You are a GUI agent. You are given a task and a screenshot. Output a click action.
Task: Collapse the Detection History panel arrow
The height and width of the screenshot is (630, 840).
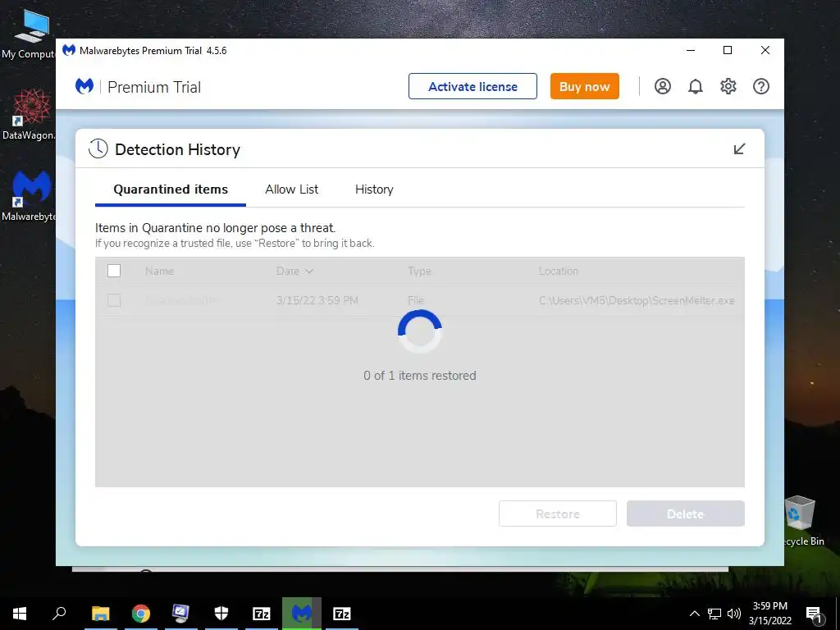[x=739, y=149]
